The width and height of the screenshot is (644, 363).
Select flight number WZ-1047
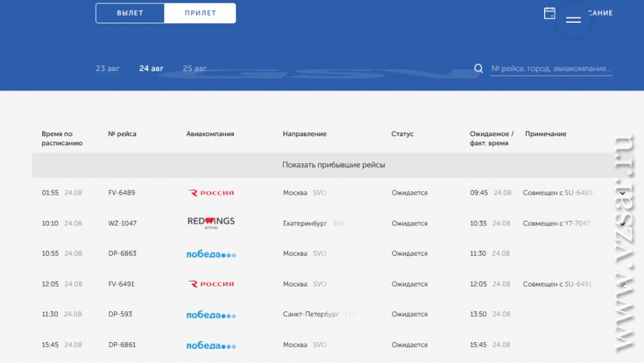122,223
